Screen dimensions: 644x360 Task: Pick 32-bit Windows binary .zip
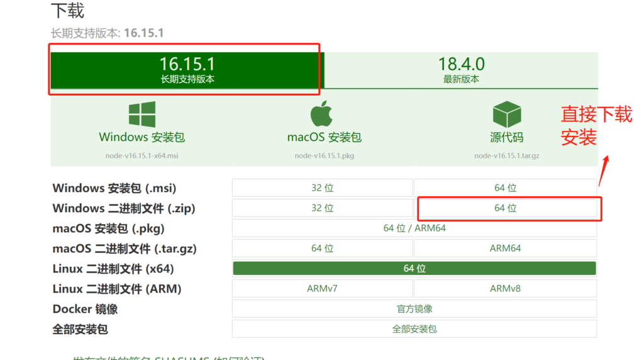point(322,208)
